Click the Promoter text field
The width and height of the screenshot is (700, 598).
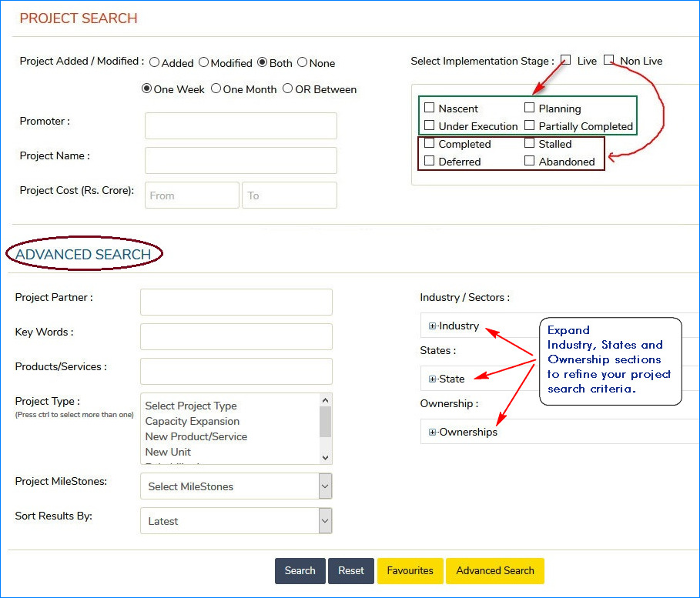point(240,126)
